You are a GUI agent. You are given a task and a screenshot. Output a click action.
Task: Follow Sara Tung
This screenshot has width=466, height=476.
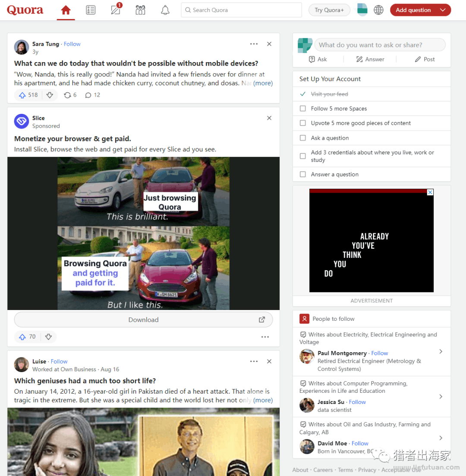(x=72, y=44)
